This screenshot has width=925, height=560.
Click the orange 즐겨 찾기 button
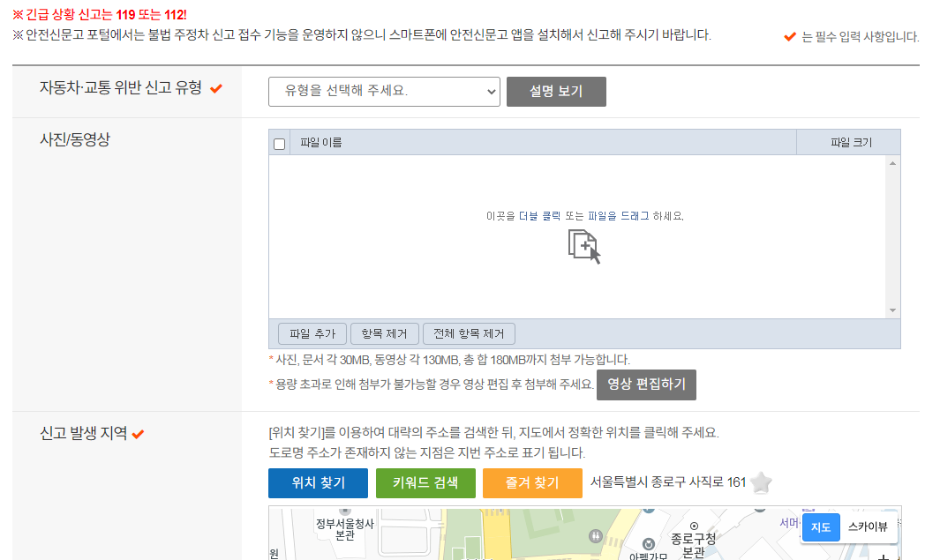click(x=532, y=482)
